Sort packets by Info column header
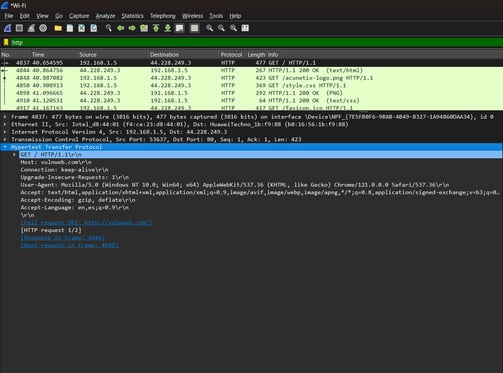Screen dimensions: 503x373 click(x=273, y=55)
